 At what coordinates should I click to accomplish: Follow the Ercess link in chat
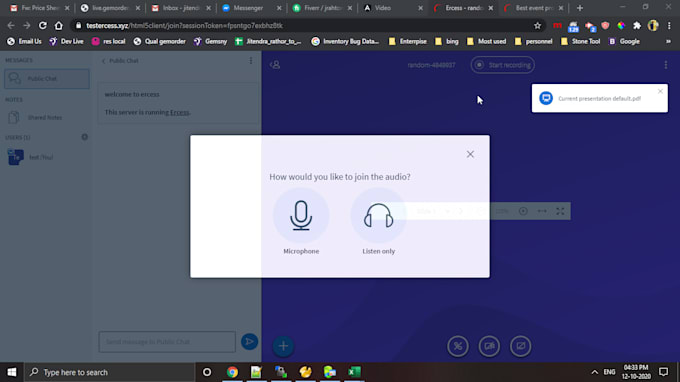pos(180,112)
